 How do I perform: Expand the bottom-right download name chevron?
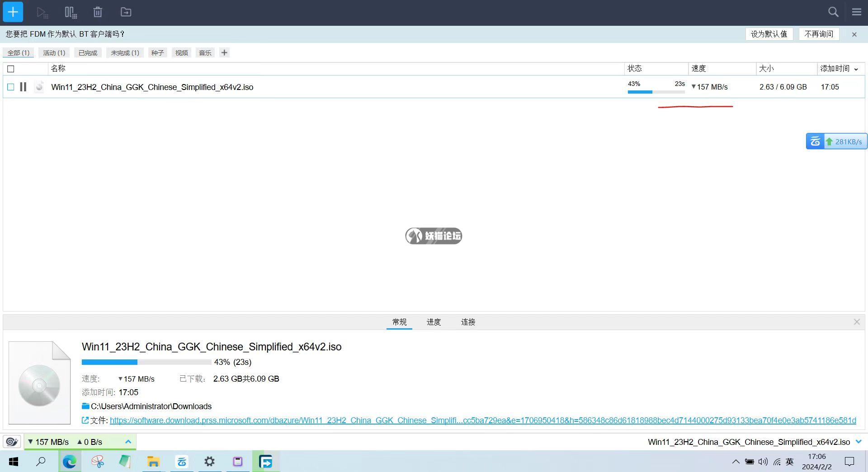click(859, 442)
